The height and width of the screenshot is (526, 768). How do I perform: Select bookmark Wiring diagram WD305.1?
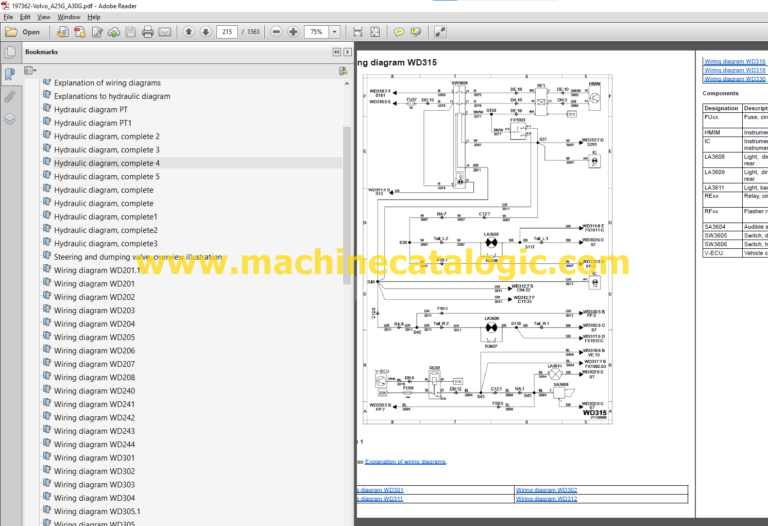pyautogui.click(x=97, y=511)
